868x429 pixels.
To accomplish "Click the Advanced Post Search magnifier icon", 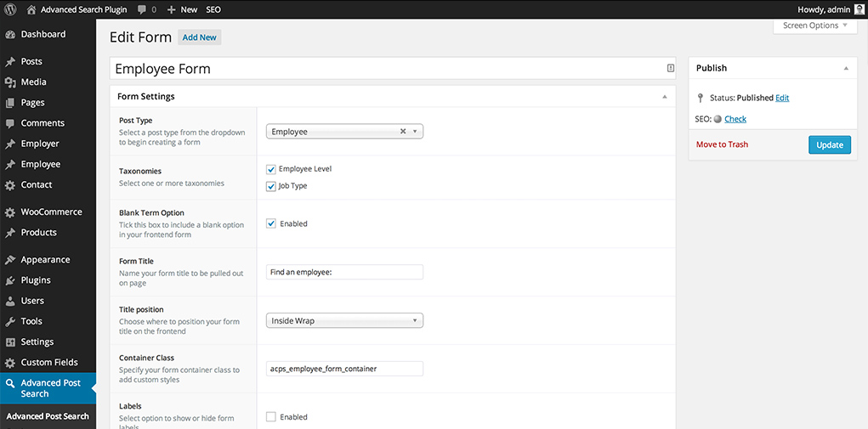I will 10,383.
